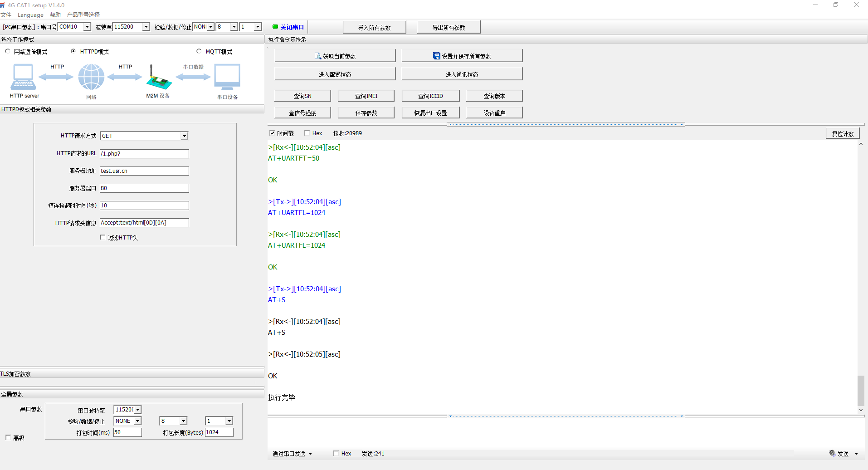Open the HTTP请求方式 GET dropdown
Viewport: 868px width, 470px height.
pyautogui.click(x=184, y=136)
